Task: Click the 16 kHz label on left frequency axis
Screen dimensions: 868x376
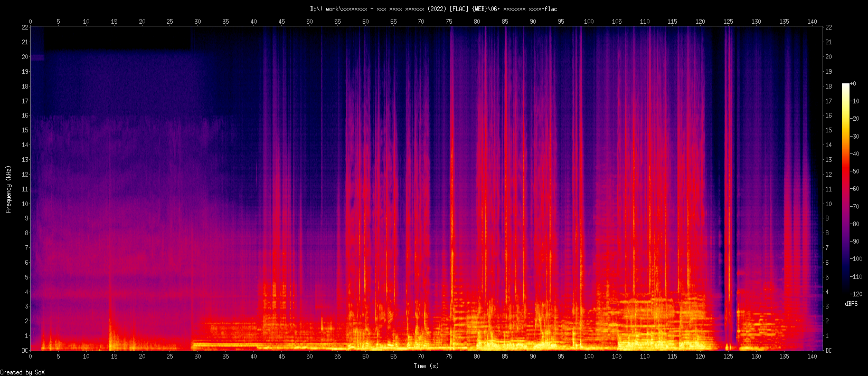Action: [24, 115]
